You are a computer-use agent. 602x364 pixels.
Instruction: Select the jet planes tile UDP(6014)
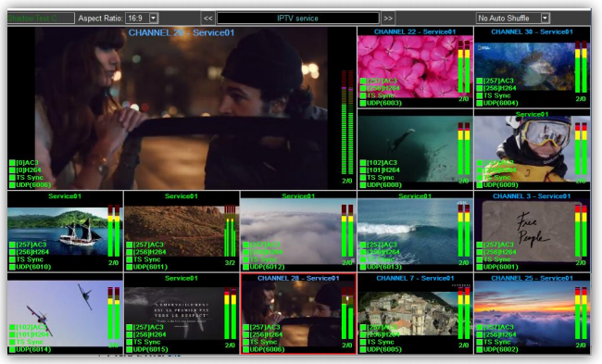65,314
